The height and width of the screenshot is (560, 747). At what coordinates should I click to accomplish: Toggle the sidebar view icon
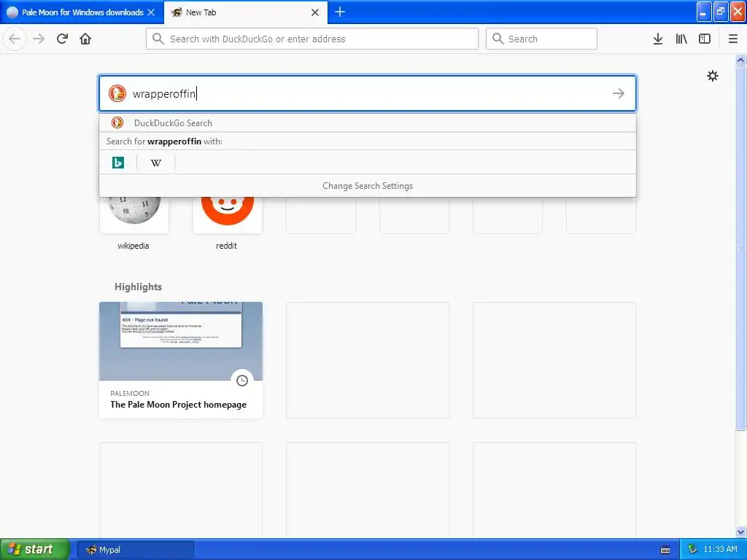[x=705, y=39]
